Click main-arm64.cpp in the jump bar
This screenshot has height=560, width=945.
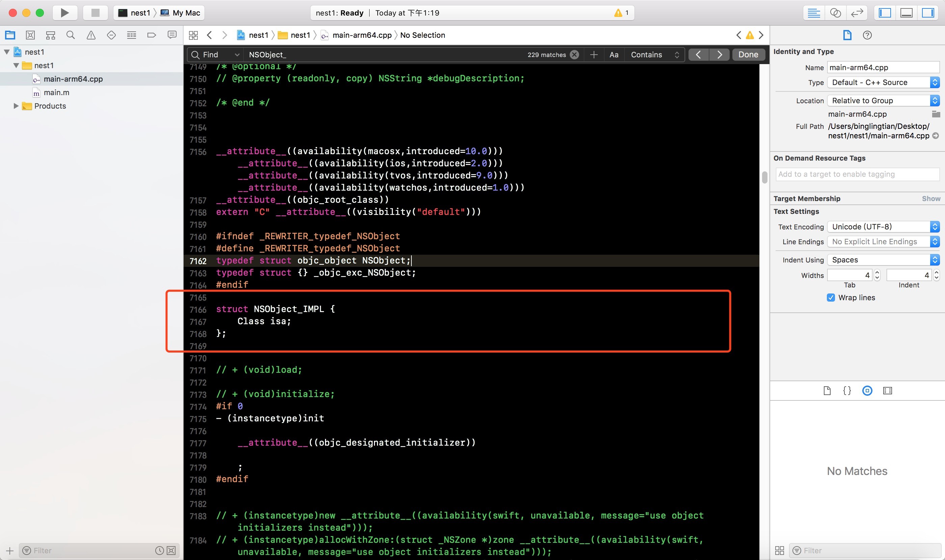[362, 35]
